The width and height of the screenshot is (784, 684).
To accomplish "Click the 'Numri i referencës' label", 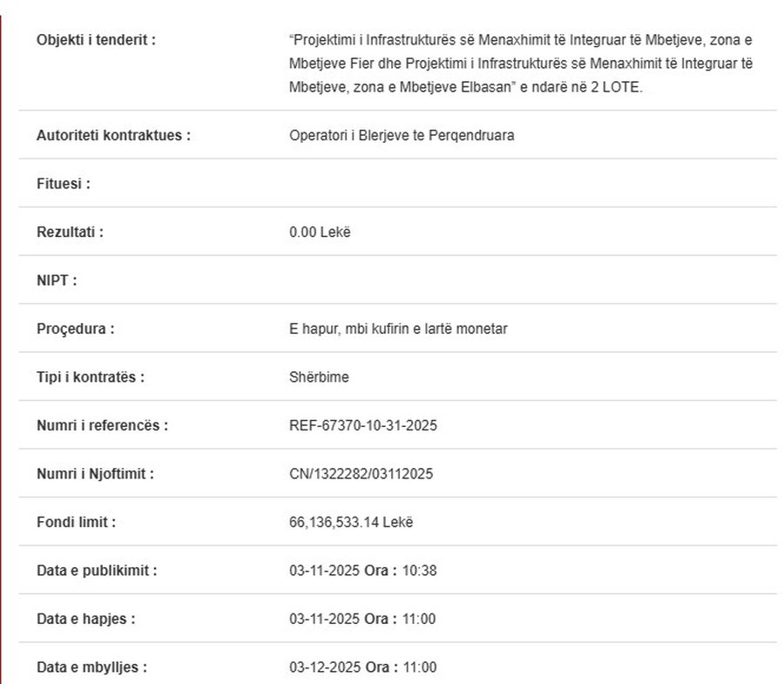I will (102, 426).
